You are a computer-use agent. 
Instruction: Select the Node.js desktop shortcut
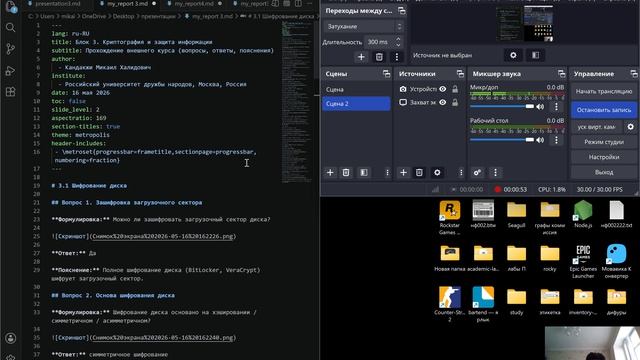click(583, 214)
